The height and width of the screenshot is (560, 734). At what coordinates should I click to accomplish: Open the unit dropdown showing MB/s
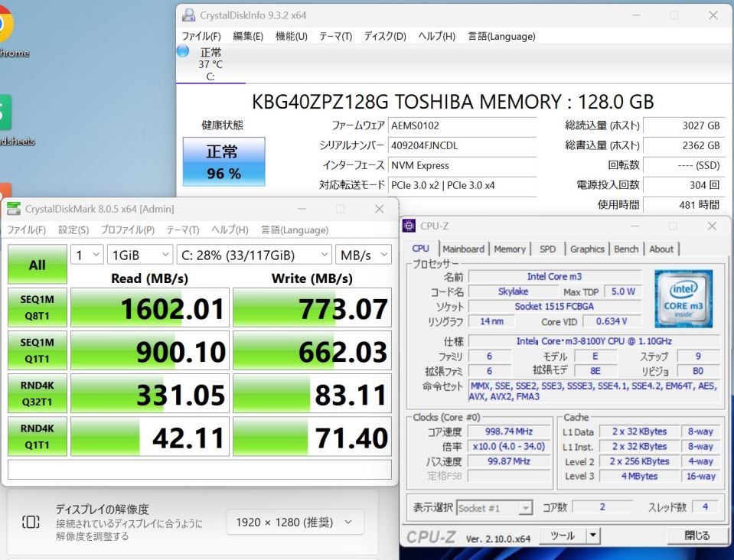pos(364,255)
